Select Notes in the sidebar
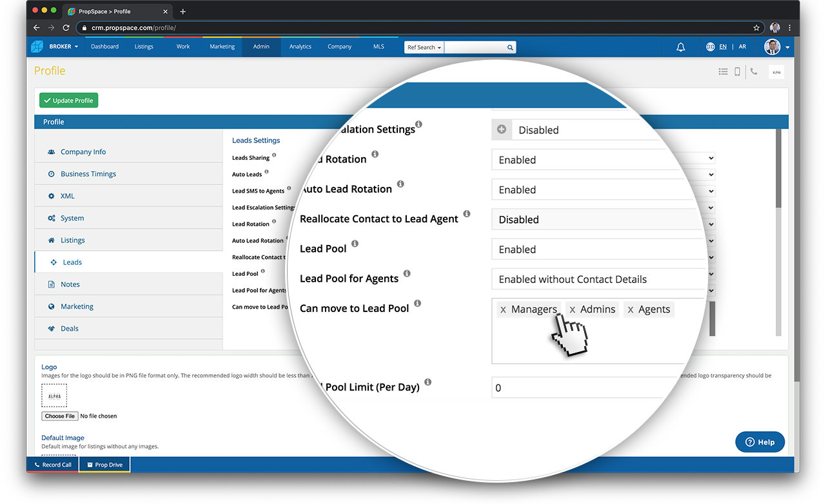826x504 pixels. [x=128, y=284]
